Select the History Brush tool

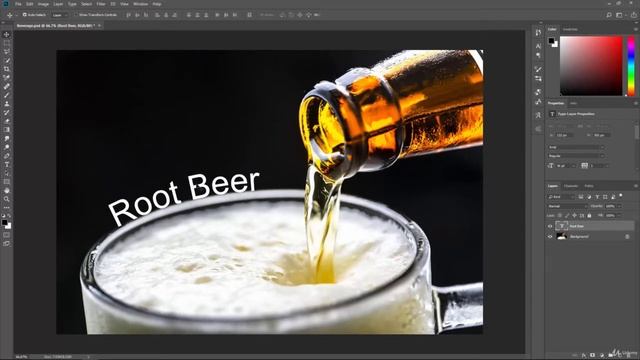(x=7, y=112)
